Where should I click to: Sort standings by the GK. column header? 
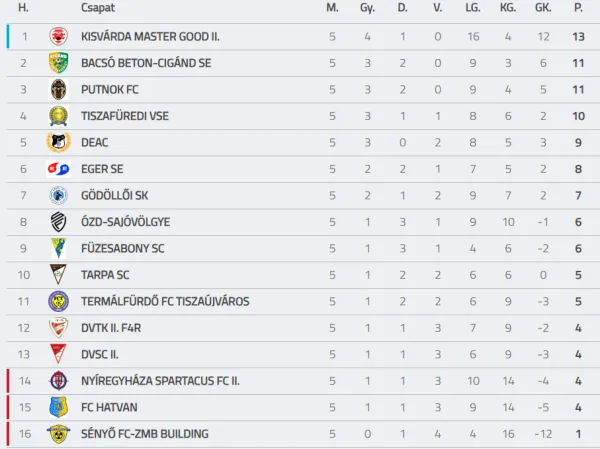coord(543,8)
